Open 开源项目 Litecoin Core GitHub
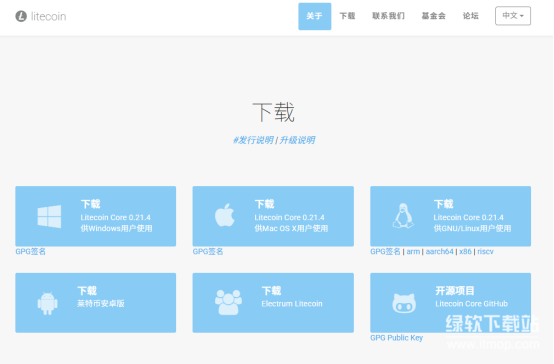Screen dimensions: 554x364 tap(450, 303)
